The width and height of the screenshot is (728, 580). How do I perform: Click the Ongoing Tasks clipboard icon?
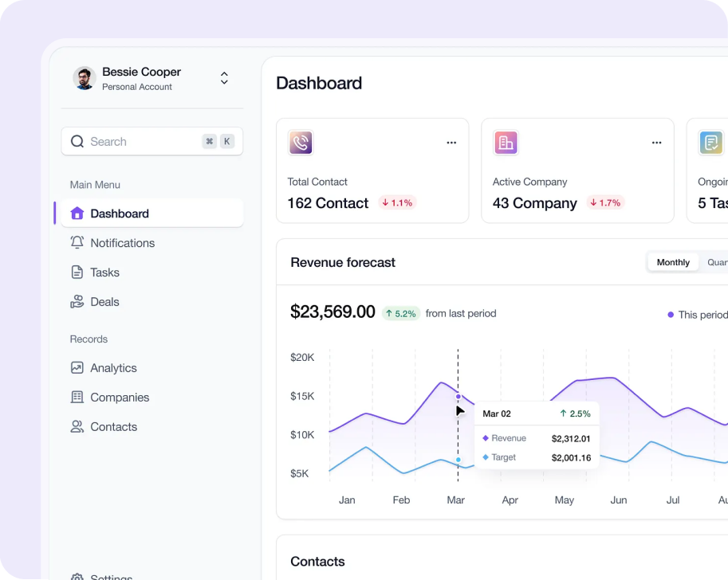[x=710, y=143]
